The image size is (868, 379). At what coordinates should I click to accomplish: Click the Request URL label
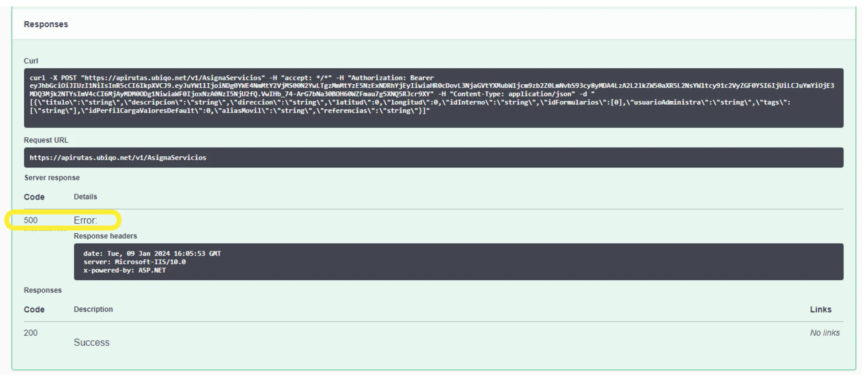pyautogui.click(x=46, y=140)
